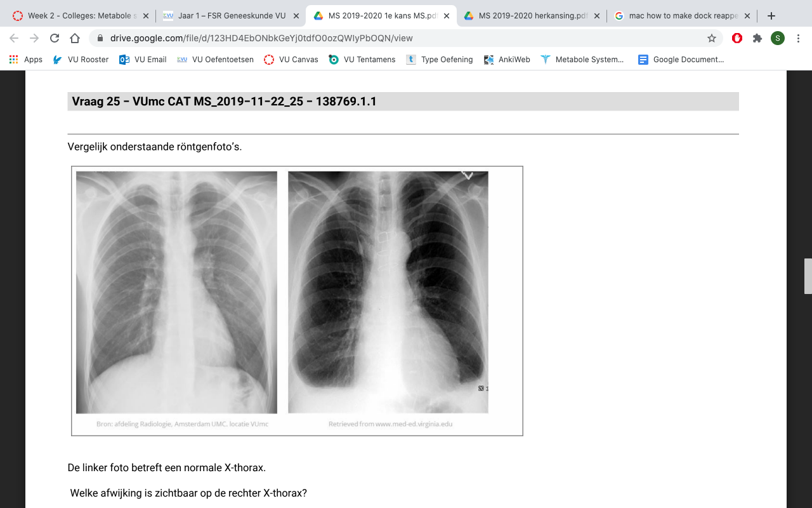This screenshot has width=812, height=508.
Task: Open the VU Oefentoetsen bookmark
Action: coord(215,60)
